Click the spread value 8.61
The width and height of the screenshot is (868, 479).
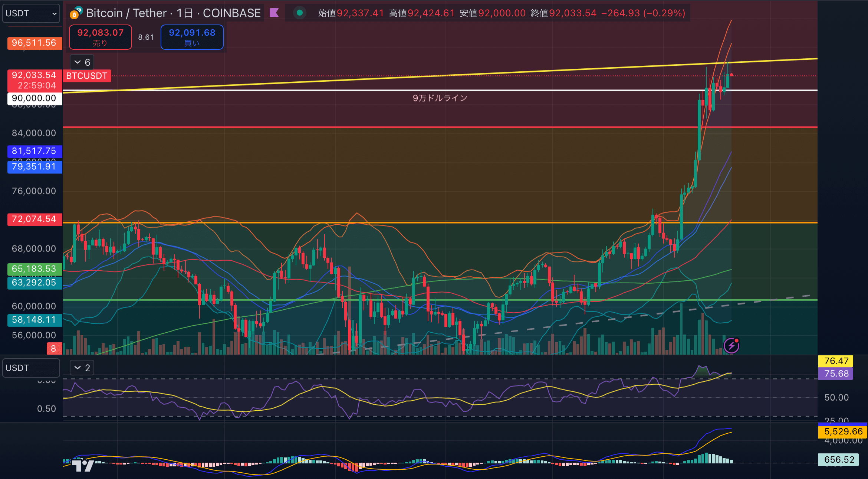click(x=146, y=37)
